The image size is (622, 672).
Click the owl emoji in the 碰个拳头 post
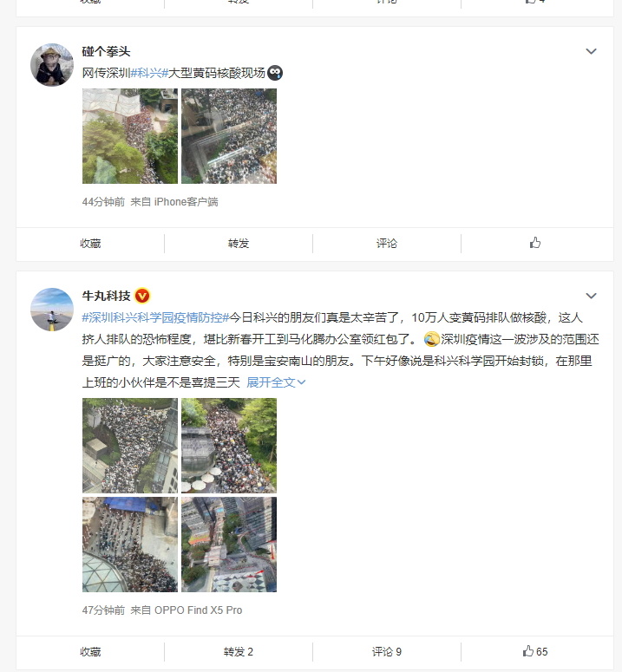click(275, 73)
